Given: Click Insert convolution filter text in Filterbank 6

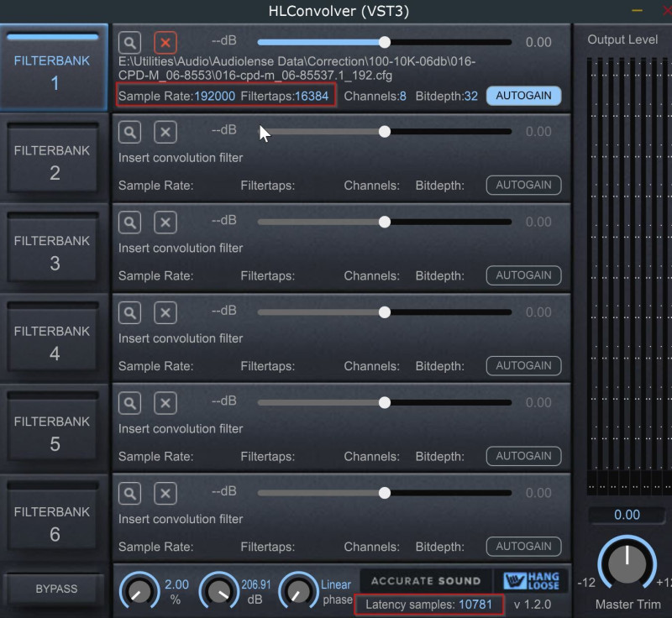Looking at the screenshot, I should click(x=181, y=520).
